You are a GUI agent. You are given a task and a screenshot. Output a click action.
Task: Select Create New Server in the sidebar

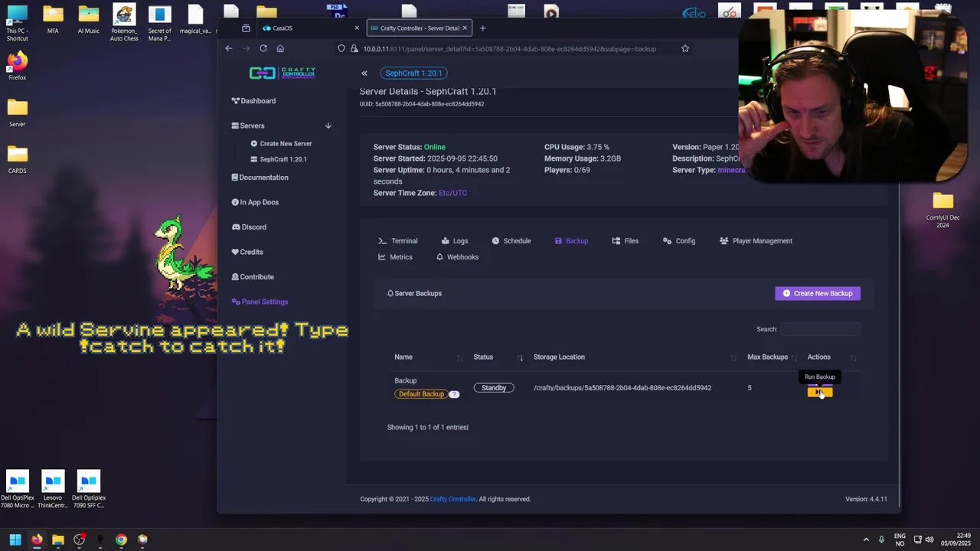(281, 144)
